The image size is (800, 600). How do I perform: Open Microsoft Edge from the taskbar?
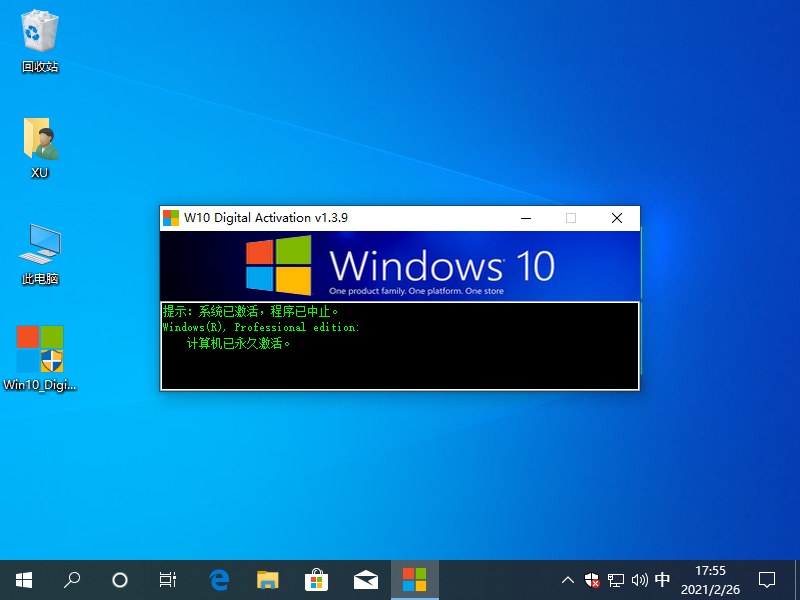point(219,579)
